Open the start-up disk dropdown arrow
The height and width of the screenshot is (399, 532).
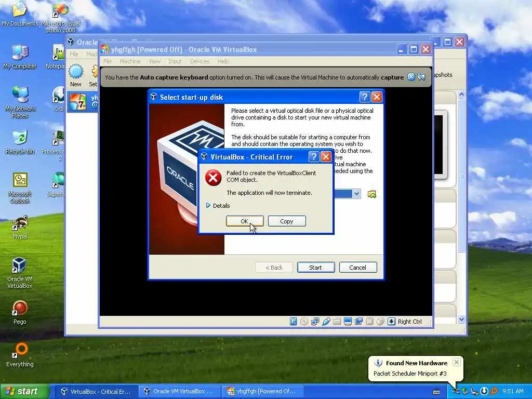356,194
